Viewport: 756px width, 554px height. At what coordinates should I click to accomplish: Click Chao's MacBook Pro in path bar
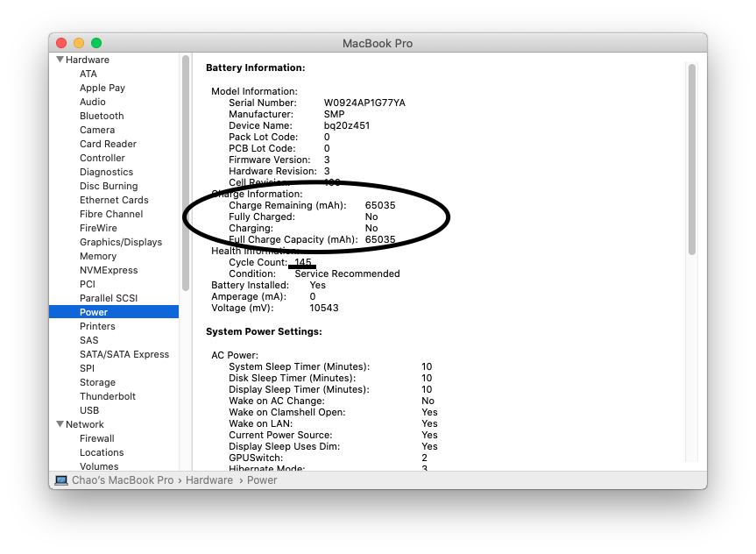(123, 479)
